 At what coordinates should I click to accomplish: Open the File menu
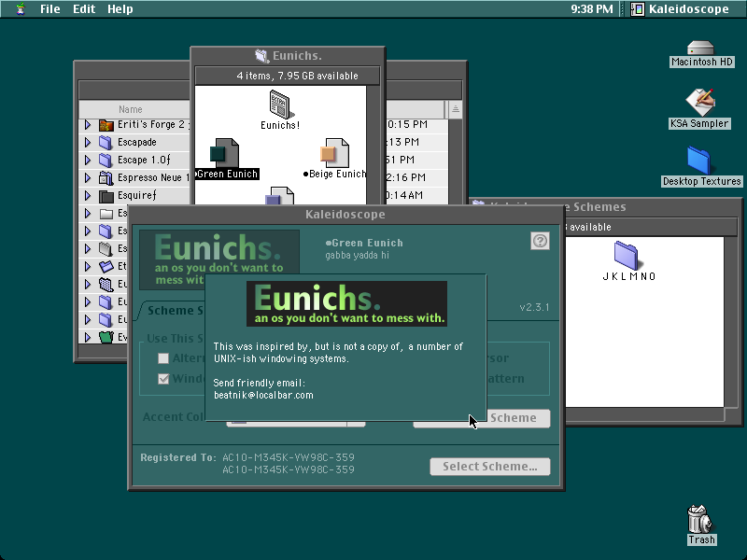[50, 8]
